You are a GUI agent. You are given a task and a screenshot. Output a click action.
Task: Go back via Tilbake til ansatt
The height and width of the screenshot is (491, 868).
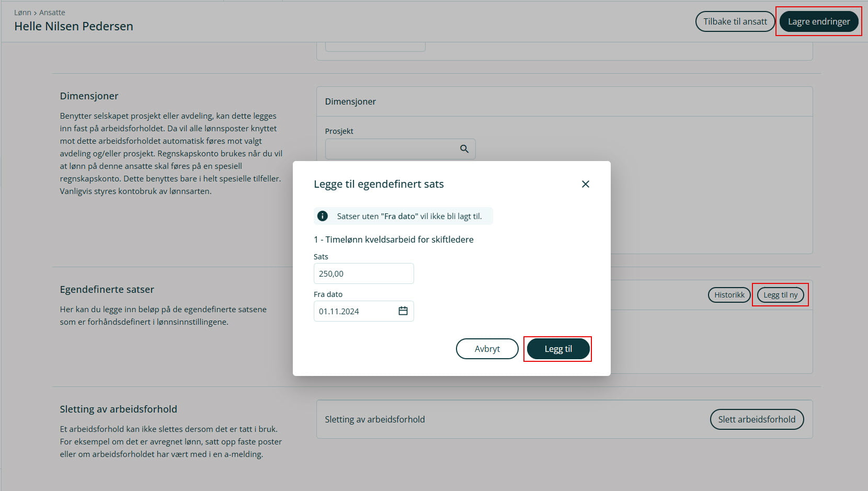pos(735,21)
